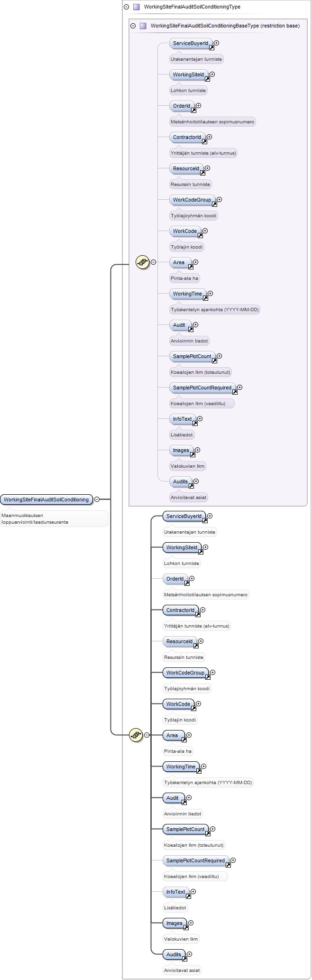The height and width of the screenshot is (980, 312).
Task: Expand Audit in the lower sequence
Action: [189, 798]
